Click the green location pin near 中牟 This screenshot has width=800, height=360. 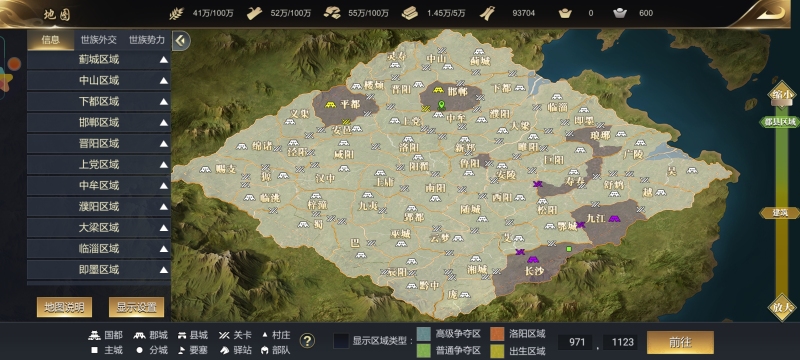tap(442, 106)
